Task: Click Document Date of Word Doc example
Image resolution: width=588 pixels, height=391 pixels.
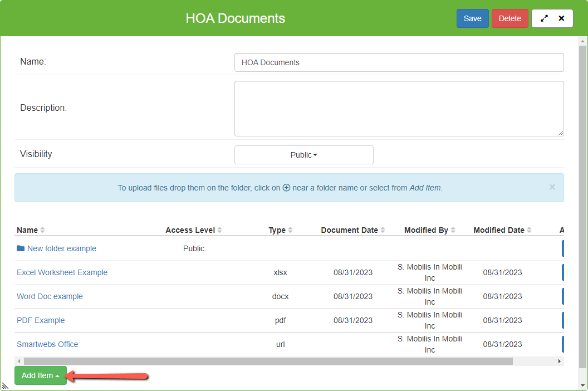Action: pyautogui.click(x=353, y=296)
